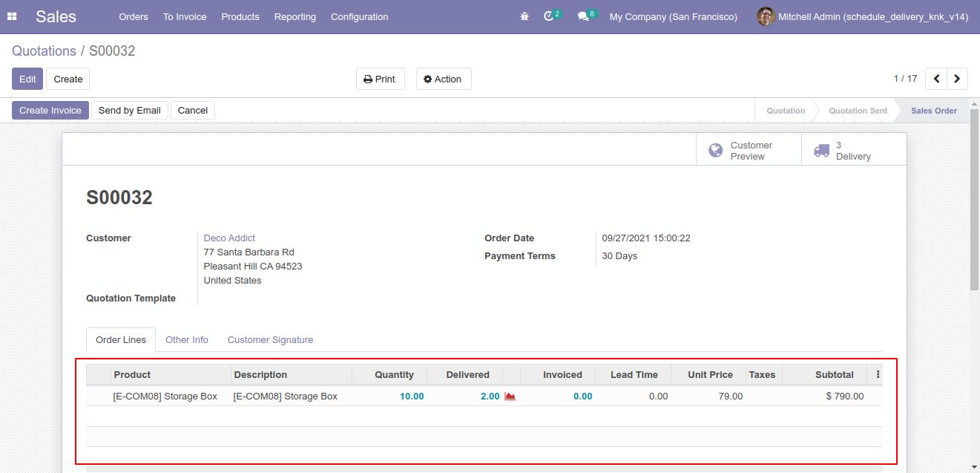Open the forecast chart icon for Storage Box
The image size is (980, 473).
tap(510, 397)
